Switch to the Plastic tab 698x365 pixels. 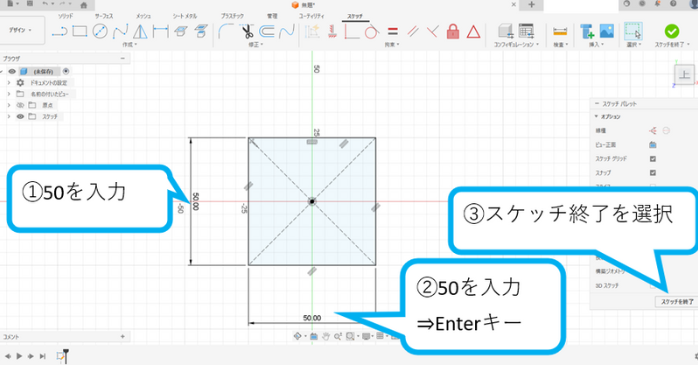click(232, 16)
